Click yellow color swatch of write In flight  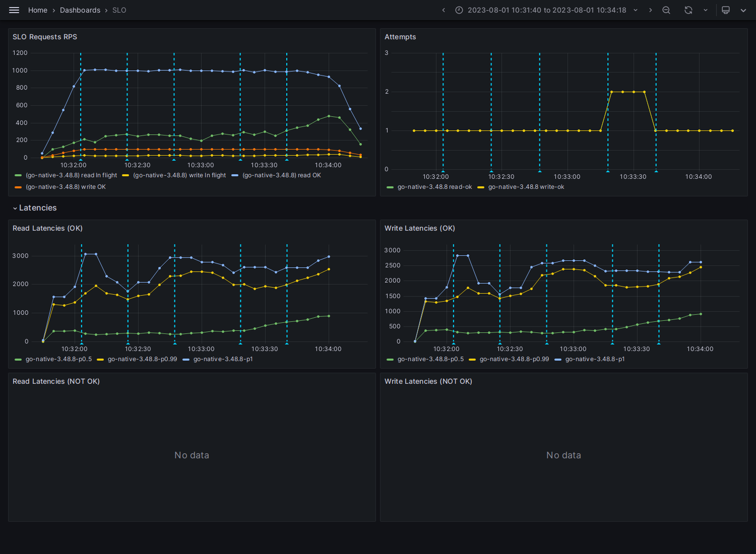(x=125, y=175)
